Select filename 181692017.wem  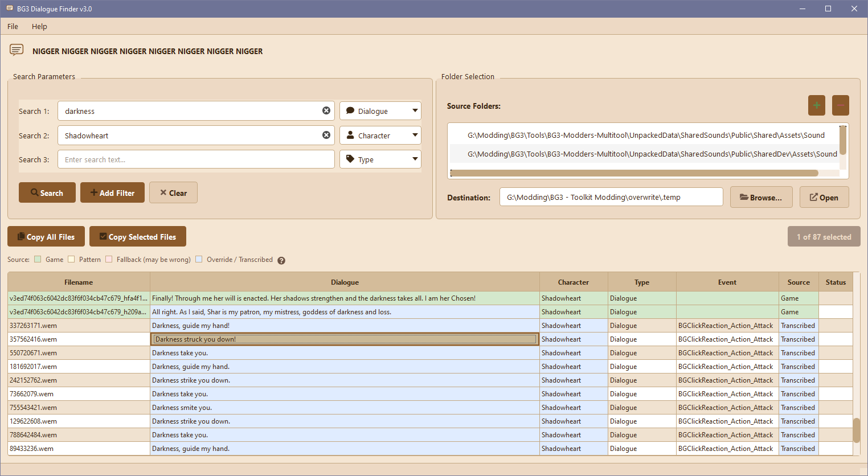point(79,366)
